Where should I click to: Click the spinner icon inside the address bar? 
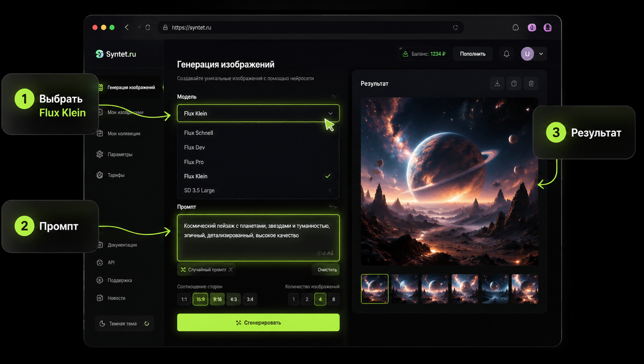coord(456,27)
